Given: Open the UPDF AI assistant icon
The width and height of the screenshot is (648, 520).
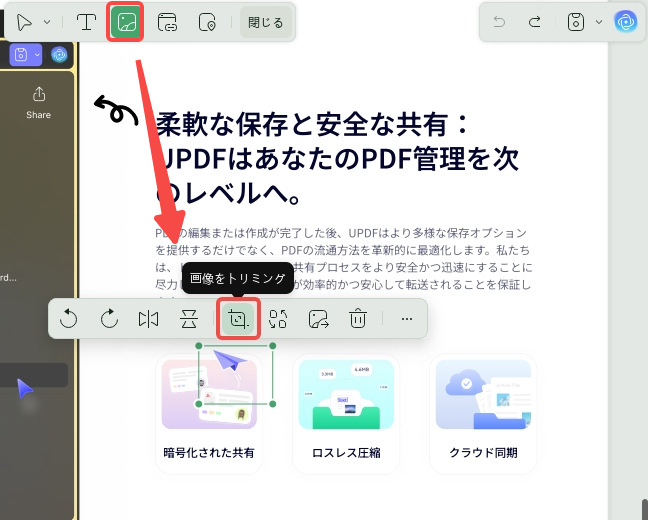Looking at the screenshot, I should 626,21.
